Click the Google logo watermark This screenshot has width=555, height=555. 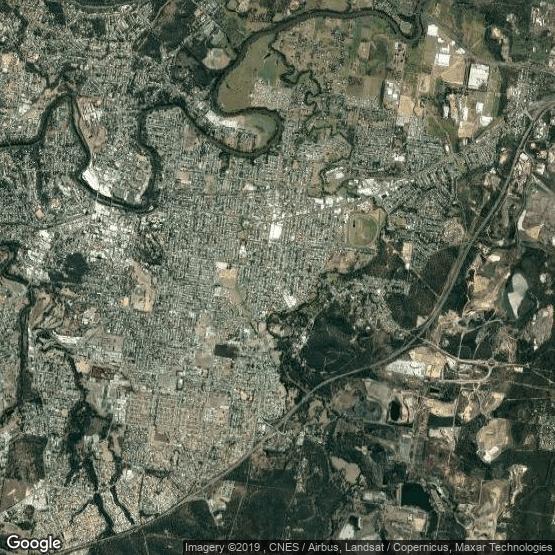coord(34,544)
